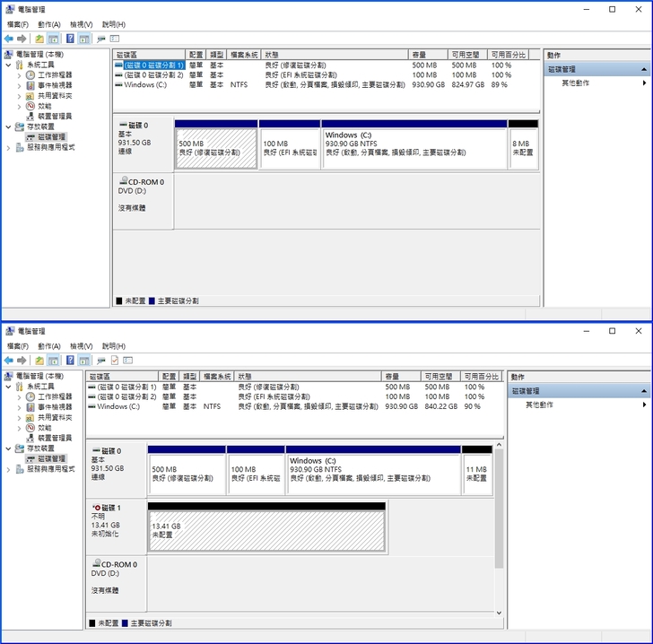The width and height of the screenshot is (653, 644).
Task: Open 檢視(V) menu in the lower window
Action: point(82,346)
